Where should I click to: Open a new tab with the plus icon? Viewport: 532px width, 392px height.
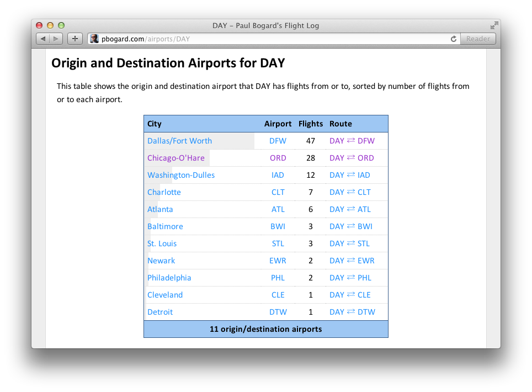pyautogui.click(x=75, y=39)
